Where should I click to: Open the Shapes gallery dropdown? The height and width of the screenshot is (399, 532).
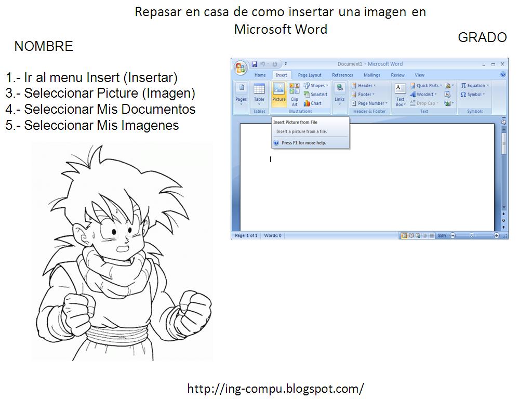point(316,86)
